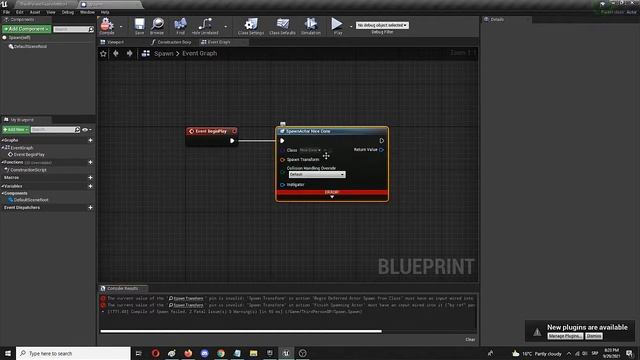
Task: Click the red delegate pin on Event BeginPlay
Action: pyautogui.click(x=234, y=131)
